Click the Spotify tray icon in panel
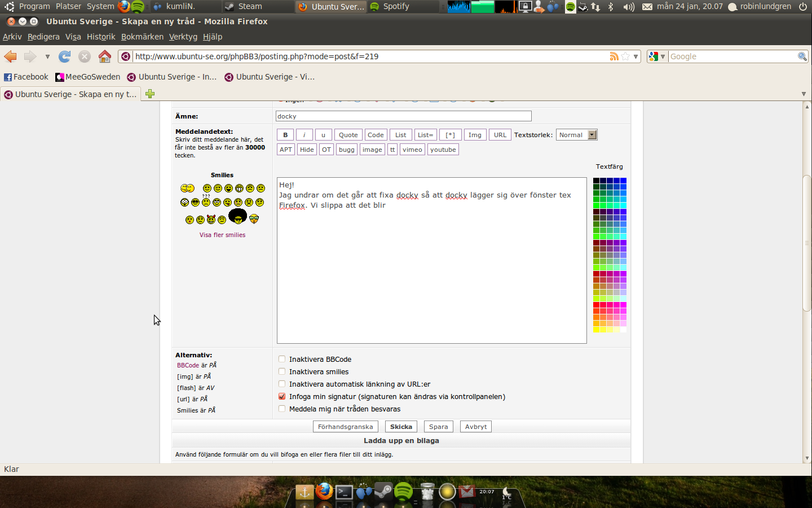812x508 pixels. pos(571,7)
